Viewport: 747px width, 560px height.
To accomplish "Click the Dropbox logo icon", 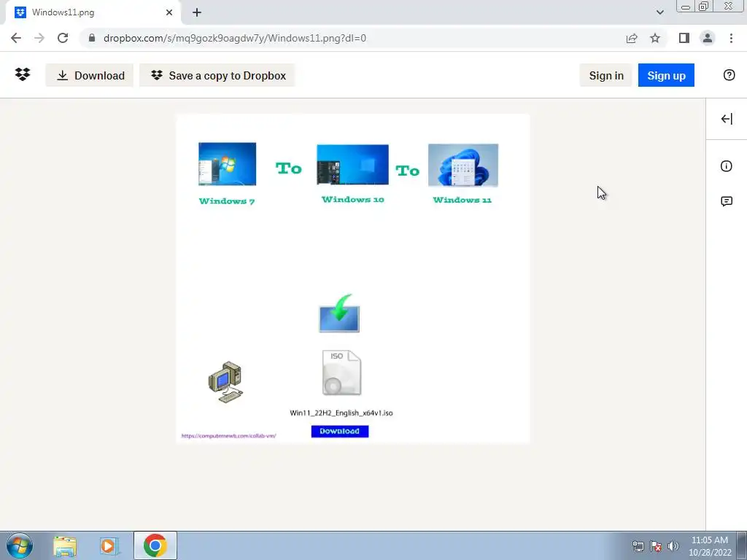I will click(23, 75).
